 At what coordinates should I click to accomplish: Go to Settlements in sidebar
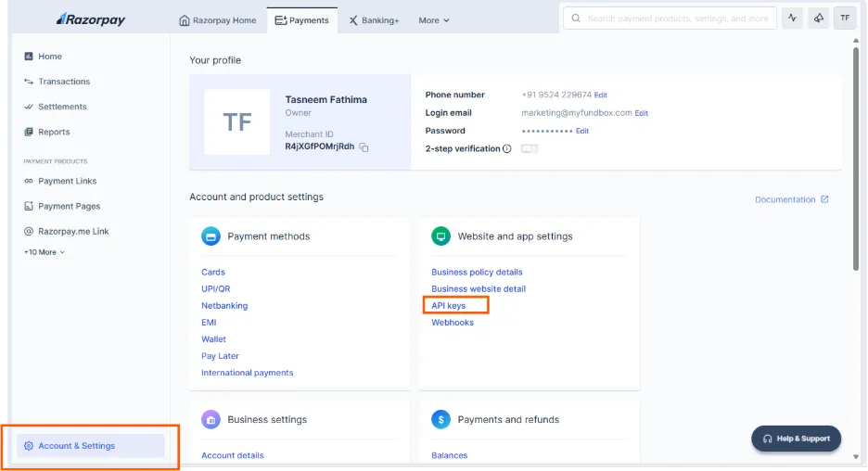[x=62, y=107]
